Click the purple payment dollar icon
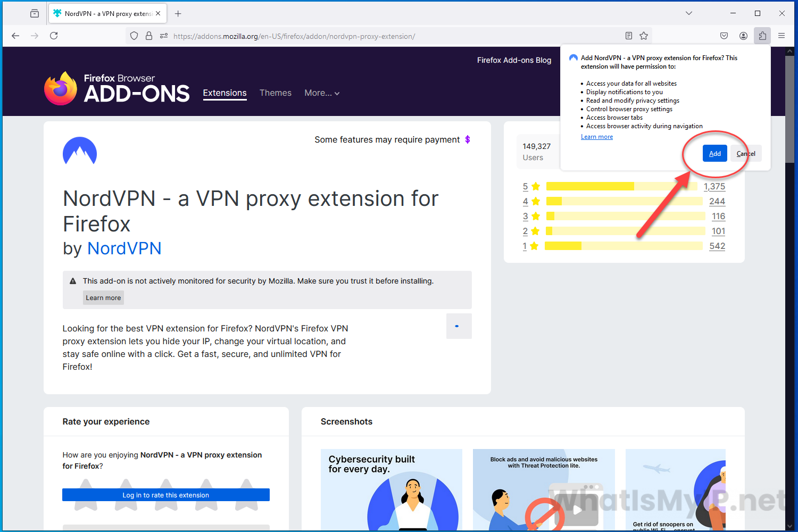 coord(468,139)
